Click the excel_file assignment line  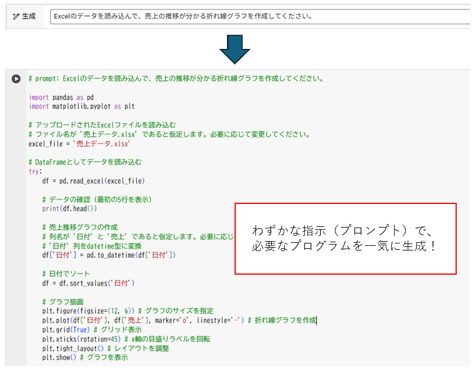pyautogui.click(x=79, y=144)
